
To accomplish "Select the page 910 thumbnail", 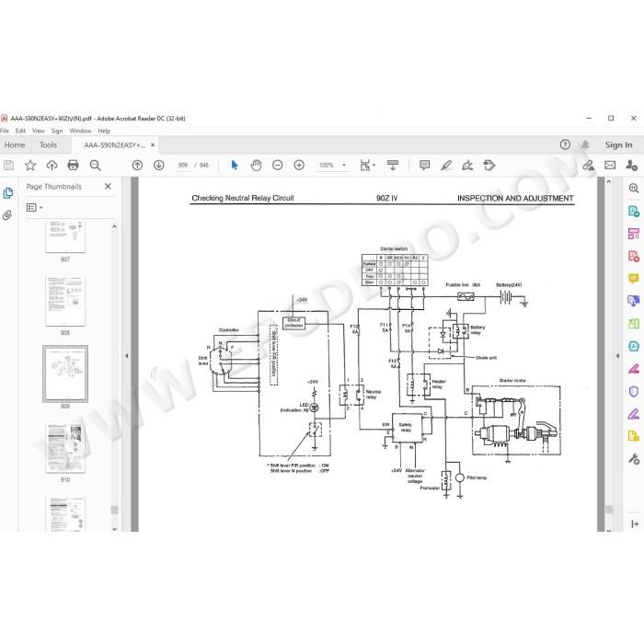I will tap(65, 447).
